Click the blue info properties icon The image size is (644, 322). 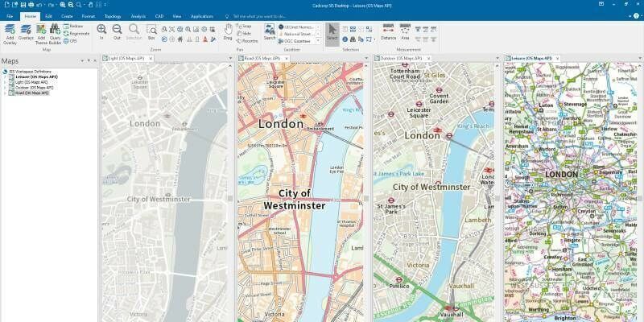(345, 39)
